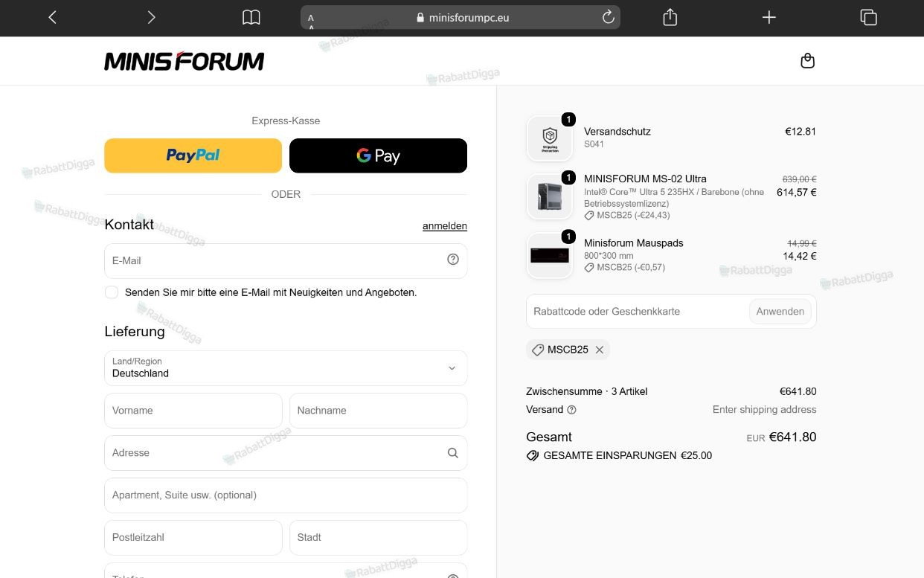
Task: Pay with the Google Pay button
Action: [378, 155]
